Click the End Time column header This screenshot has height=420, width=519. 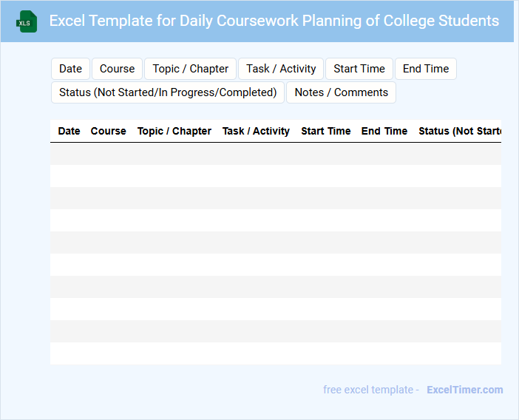coord(384,131)
